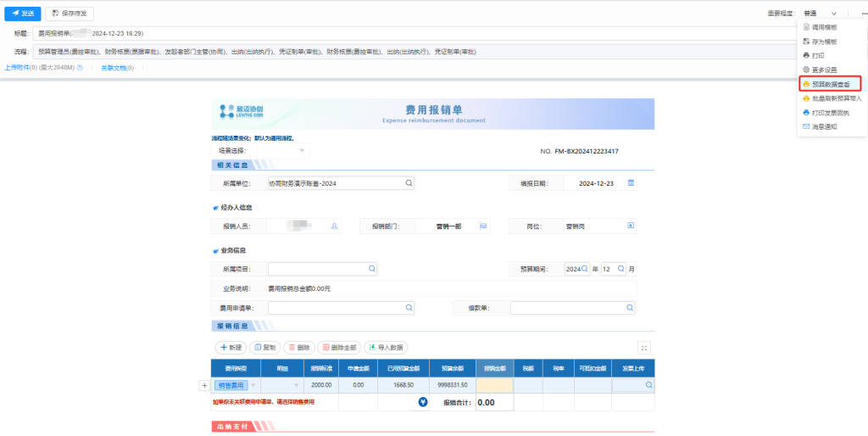The height and width of the screenshot is (436, 868).
Task: Select 预算数据查看 from the menu
Action: [x=830, y=84]
